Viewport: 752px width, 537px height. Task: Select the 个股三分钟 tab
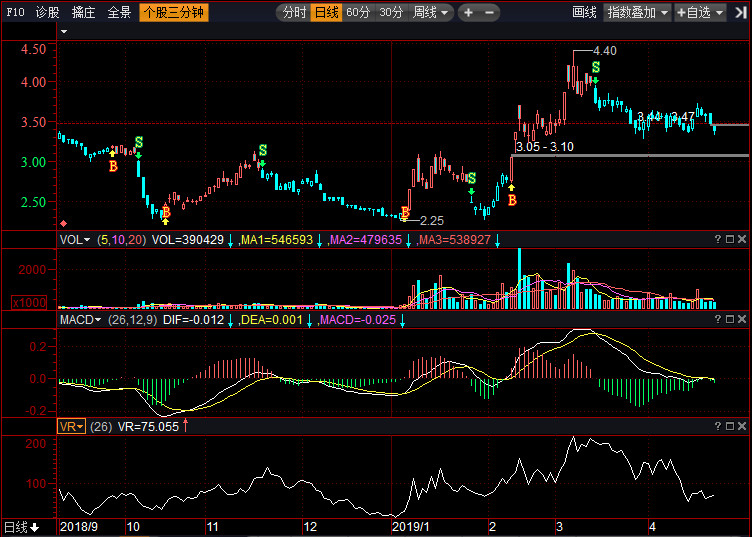(174, 12)
